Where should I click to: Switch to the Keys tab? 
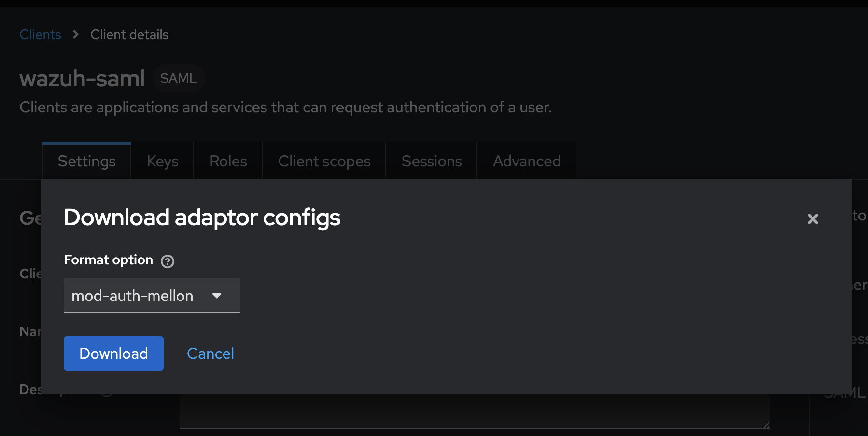[162, 161]
